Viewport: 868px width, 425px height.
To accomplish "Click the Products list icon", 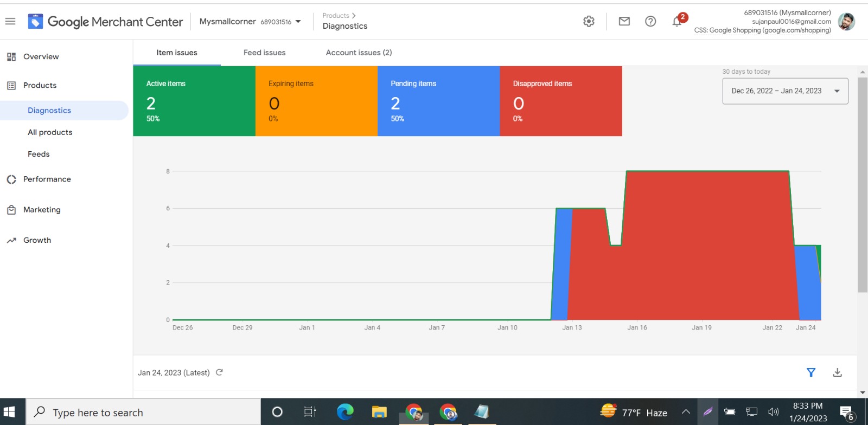I will coord(11,86).
